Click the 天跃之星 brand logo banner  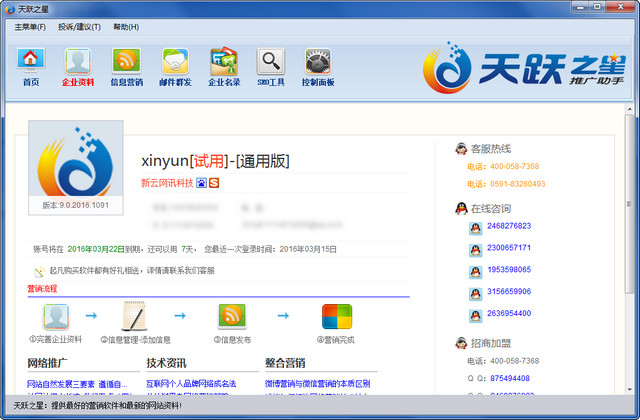(x=524, y=68)
